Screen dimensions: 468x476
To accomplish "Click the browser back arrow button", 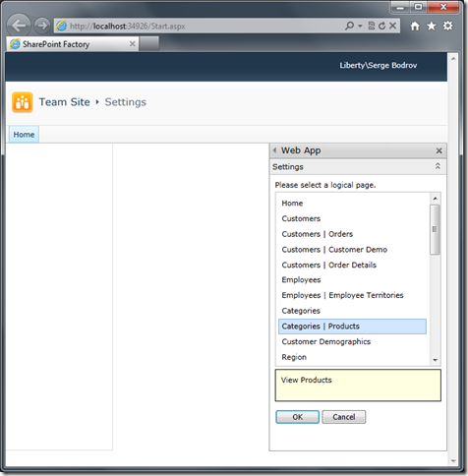I will pos(19,26).
